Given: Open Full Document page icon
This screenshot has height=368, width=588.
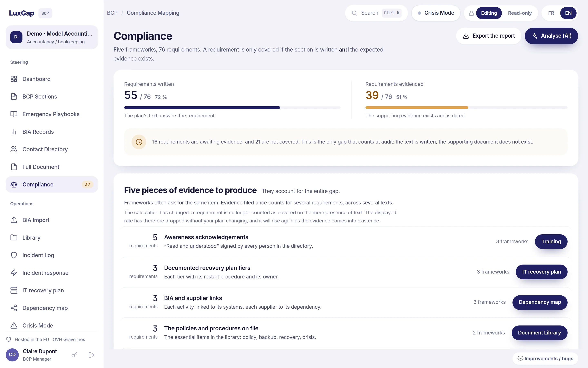Looking at the screenshot, I should point(14,167).
